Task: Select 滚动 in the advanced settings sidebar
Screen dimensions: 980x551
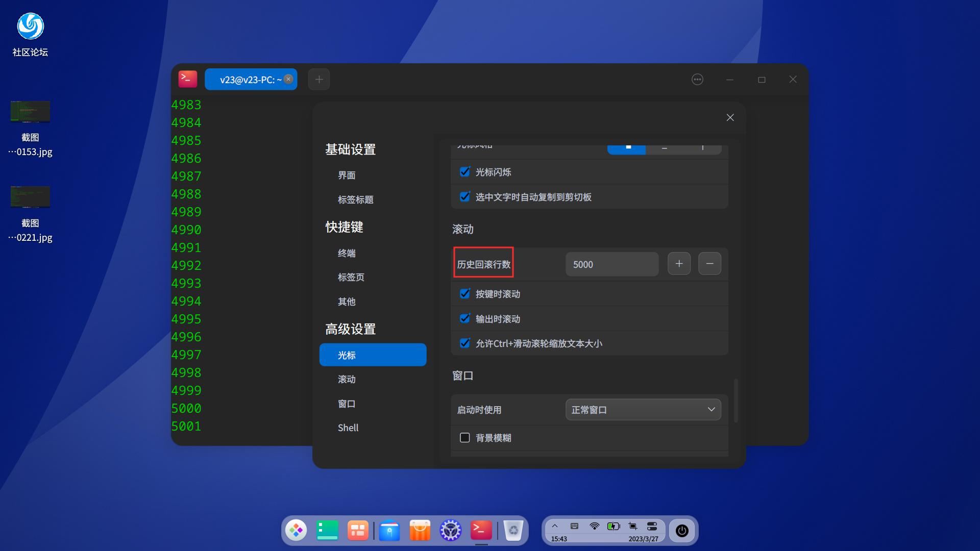Action: [347, 379]
